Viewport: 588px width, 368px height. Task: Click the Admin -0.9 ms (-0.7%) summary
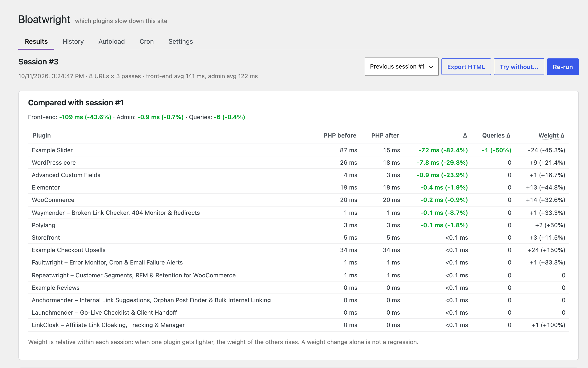tap(161, 117)
